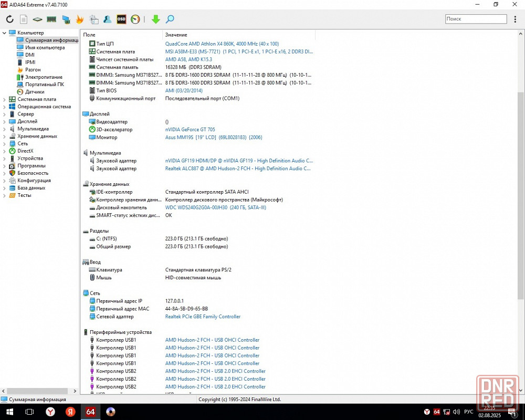Click the motherboard chip toolbar icon
This screenshot has width=525, height=420.
coord(37,19)
